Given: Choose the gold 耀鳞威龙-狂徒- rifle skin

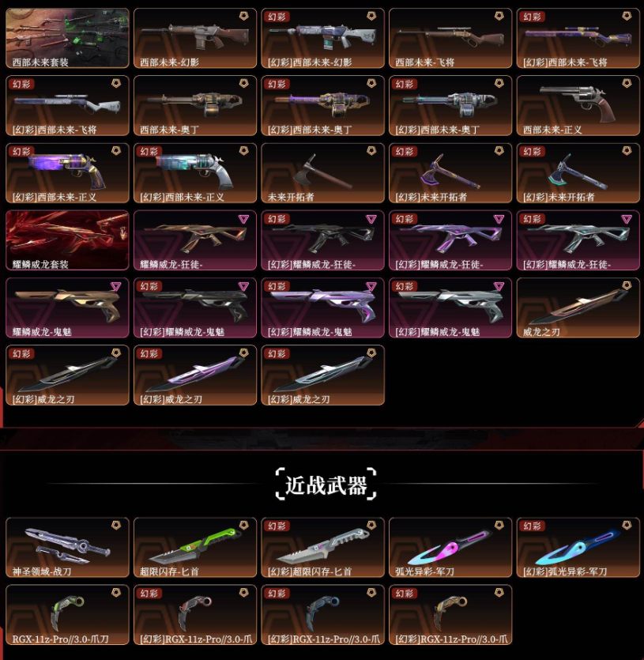Looking at the screenshot, I should pyautogui.click(x=195, y=240).
